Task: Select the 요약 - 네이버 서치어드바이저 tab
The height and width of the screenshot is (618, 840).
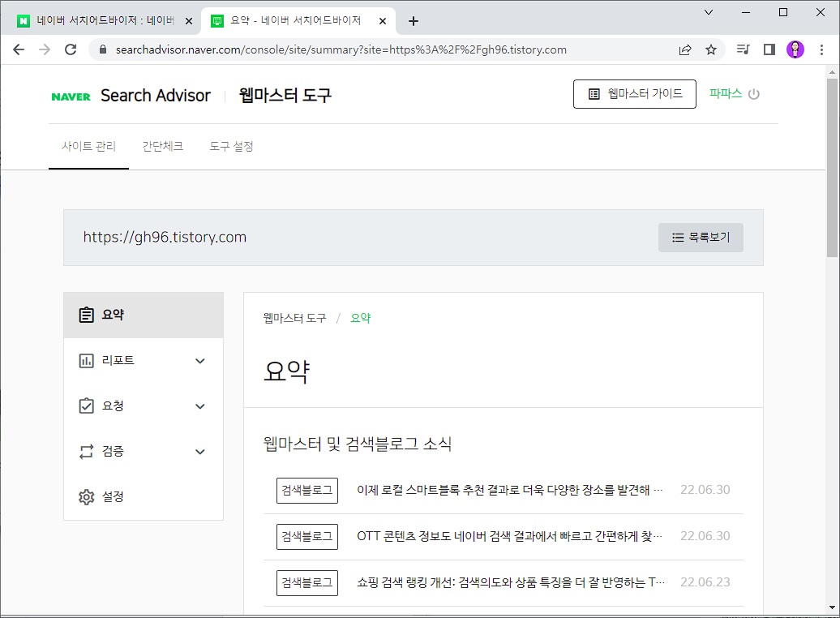Action: pos(298,21)
